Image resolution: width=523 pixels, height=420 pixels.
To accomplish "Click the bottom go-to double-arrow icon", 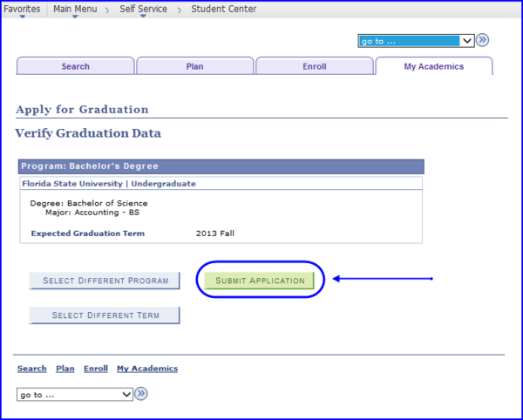I will [141, 394].
